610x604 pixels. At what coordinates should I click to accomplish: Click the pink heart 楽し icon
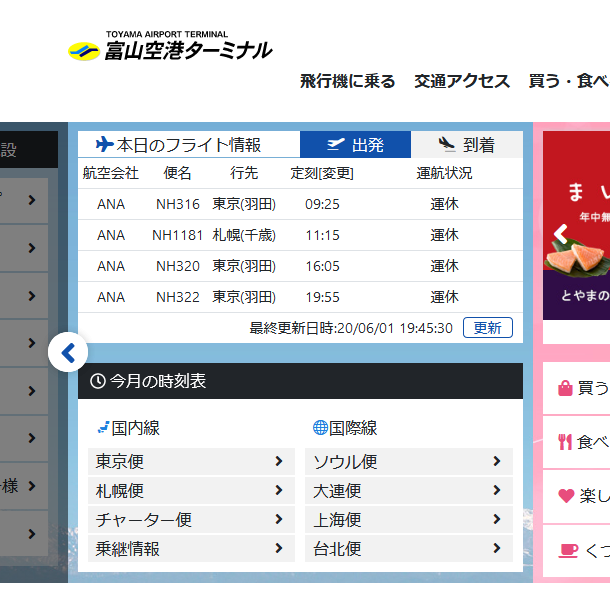pos(566,496)
